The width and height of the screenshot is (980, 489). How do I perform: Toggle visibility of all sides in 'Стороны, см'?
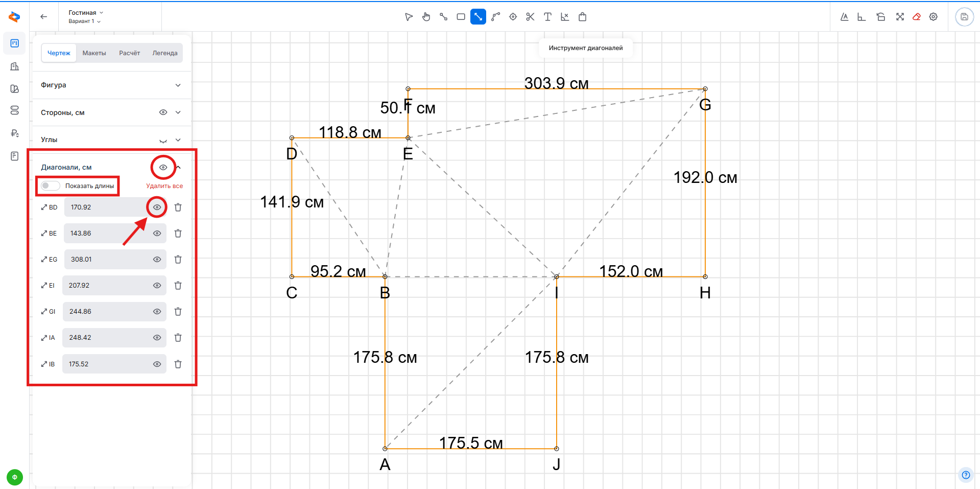coord(163,112)
